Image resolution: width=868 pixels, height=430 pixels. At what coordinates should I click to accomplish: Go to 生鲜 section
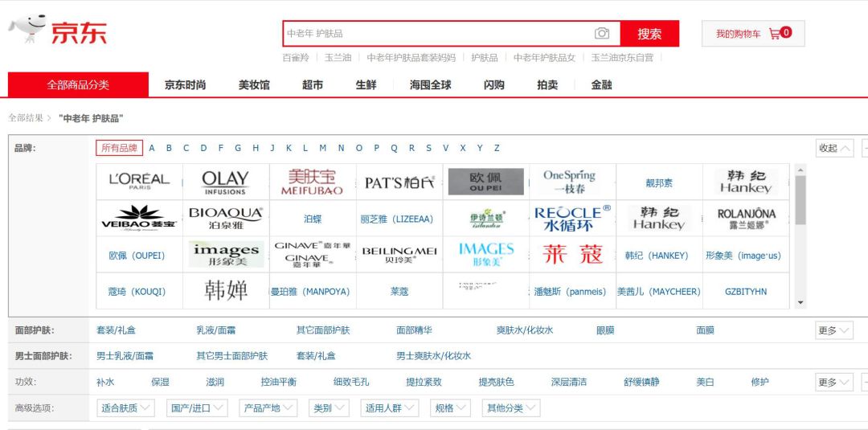tap(366, 85)
